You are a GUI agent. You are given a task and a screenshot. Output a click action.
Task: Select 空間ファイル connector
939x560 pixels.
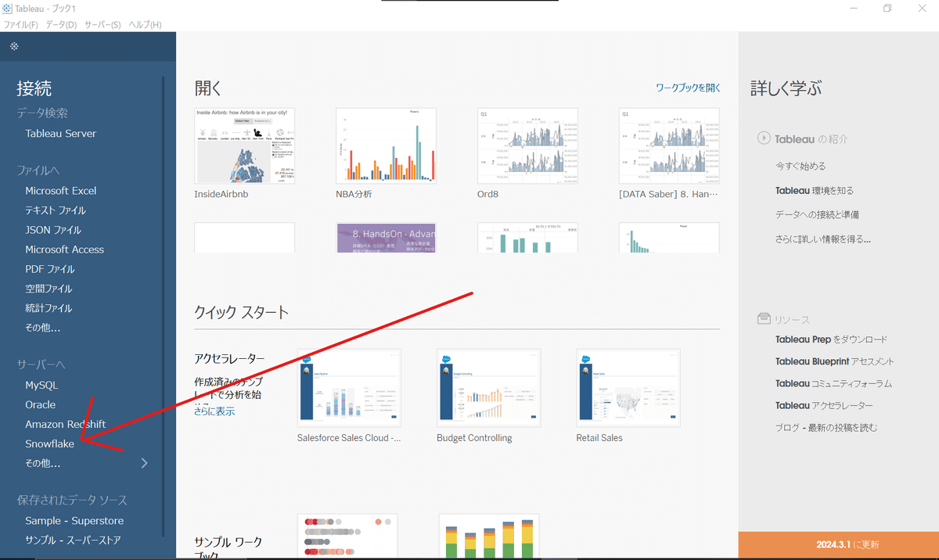pos(49,289)
